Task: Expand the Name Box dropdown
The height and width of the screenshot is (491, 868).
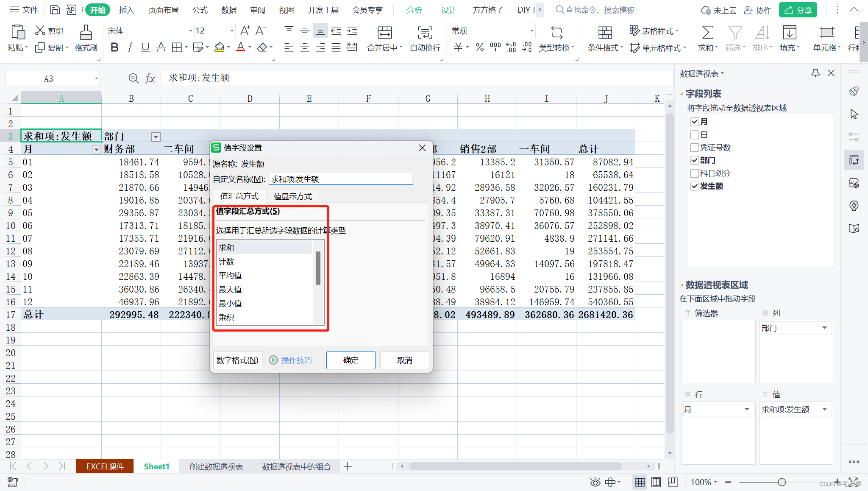Action: pyautogui.click(x=96, y=78)
